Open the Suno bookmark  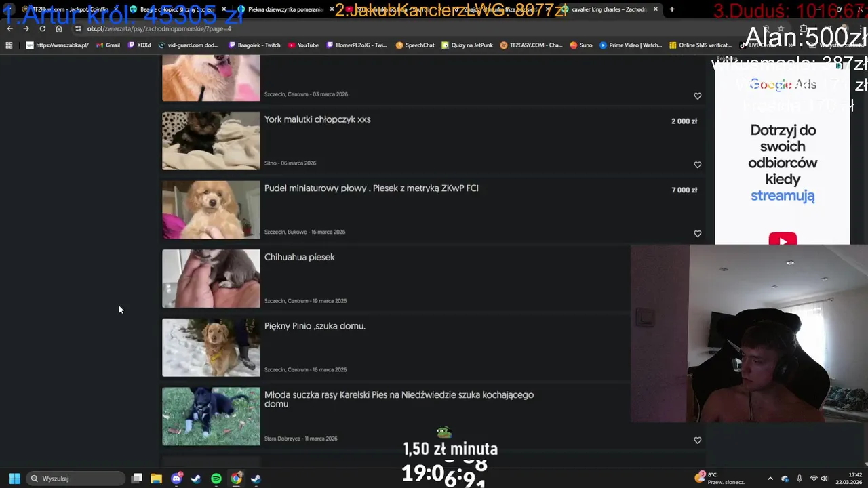[x=581, y=45]
